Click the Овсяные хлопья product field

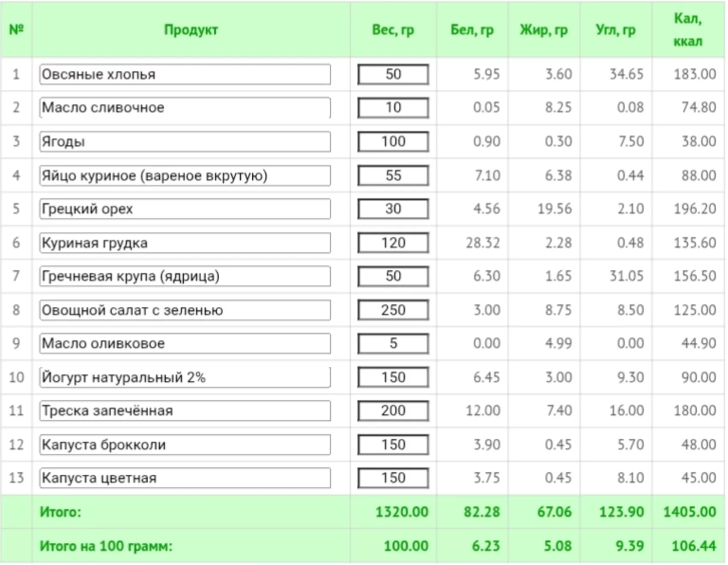185,75
